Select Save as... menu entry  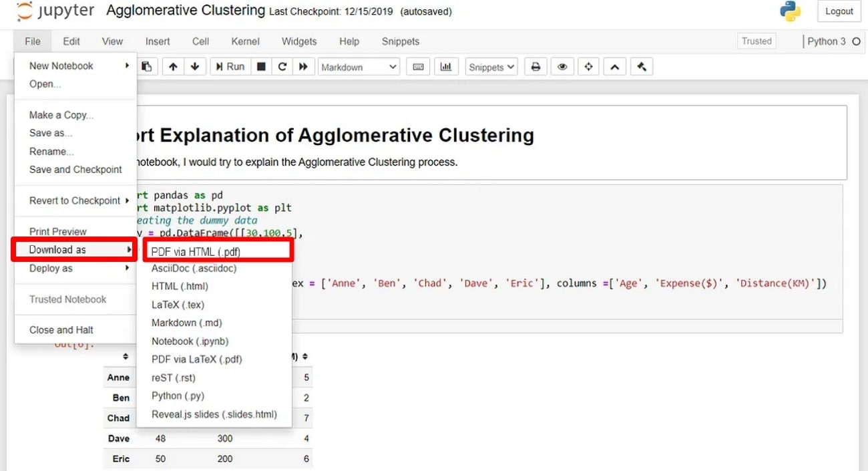pyautogui.click(x=75, y=133)
